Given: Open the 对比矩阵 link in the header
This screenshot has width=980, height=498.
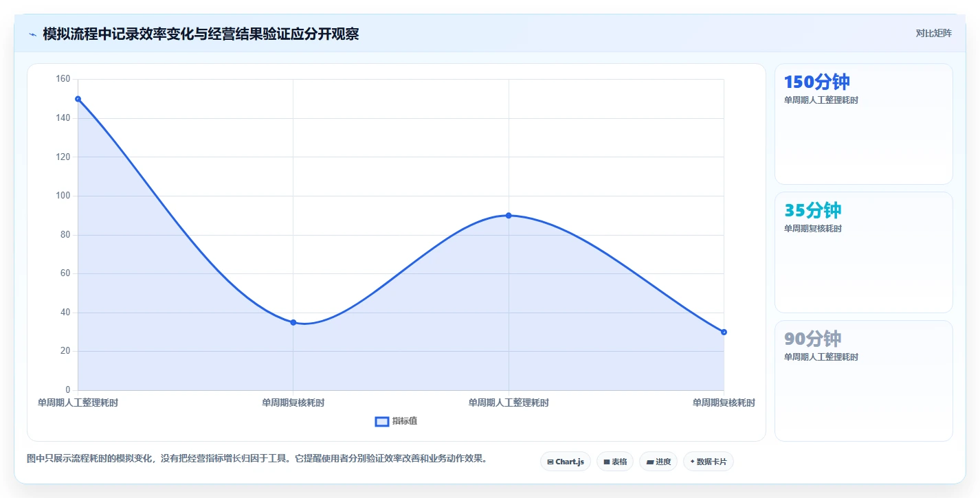Looking at the screenshot, I should pyautogui.click(x=933, y=33).
